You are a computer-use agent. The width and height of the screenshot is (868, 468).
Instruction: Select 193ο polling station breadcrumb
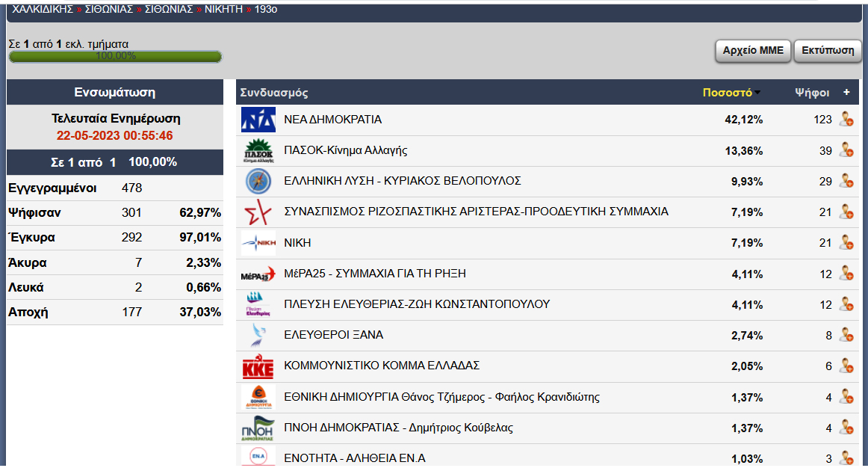pyautogui.click(x=266, y=10)
